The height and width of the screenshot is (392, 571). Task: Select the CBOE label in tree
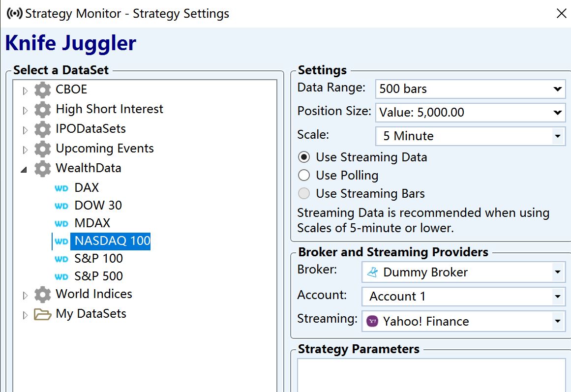(71, 89)
